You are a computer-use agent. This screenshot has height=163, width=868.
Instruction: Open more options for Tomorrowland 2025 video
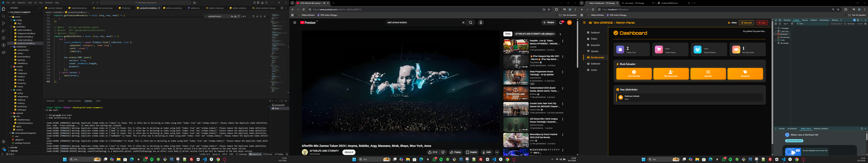562,88
